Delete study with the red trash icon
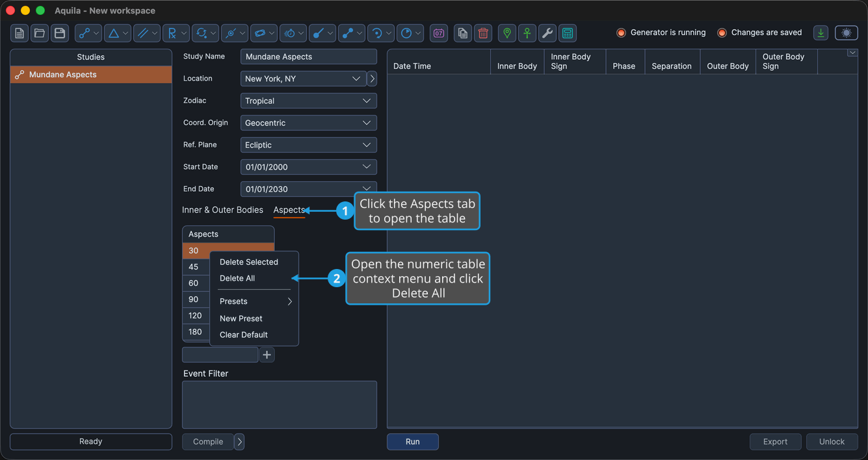868x460 pixels. coord(483,33)
